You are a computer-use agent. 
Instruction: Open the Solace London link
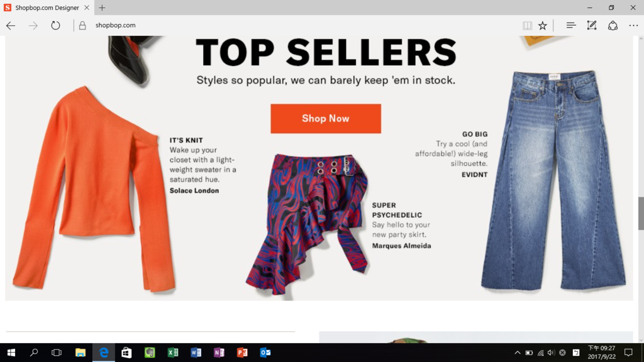tap(194, 190)
